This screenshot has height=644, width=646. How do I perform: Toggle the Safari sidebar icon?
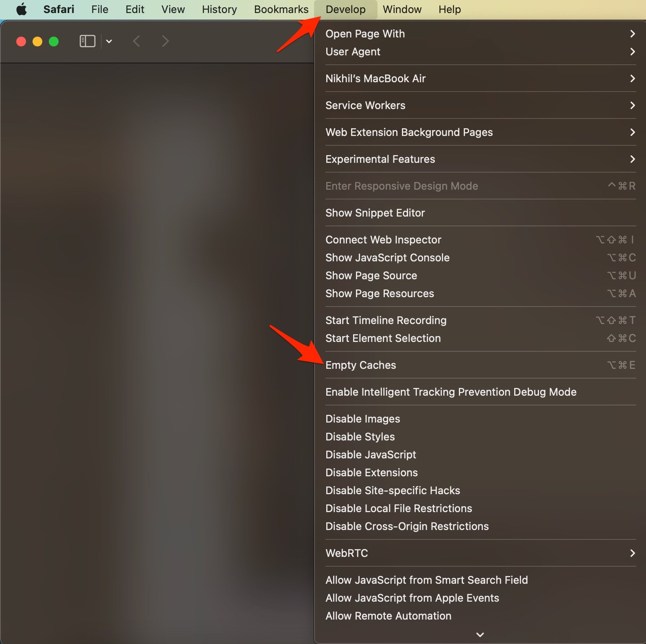[87, 41]
